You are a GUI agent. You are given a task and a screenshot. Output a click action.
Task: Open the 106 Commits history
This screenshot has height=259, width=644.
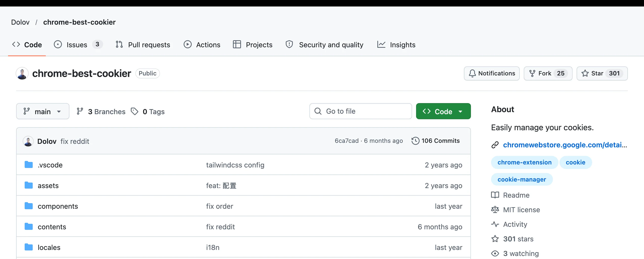[x=436, y=141]
